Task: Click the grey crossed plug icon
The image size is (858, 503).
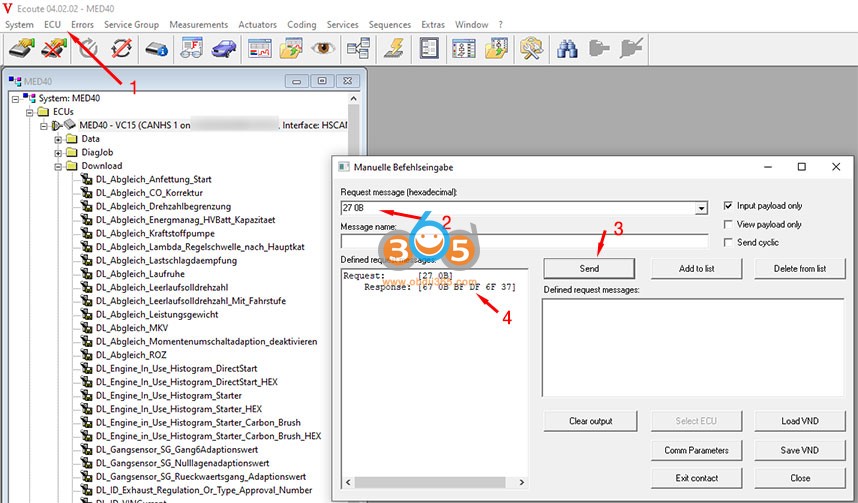Action: click(631, 48)
